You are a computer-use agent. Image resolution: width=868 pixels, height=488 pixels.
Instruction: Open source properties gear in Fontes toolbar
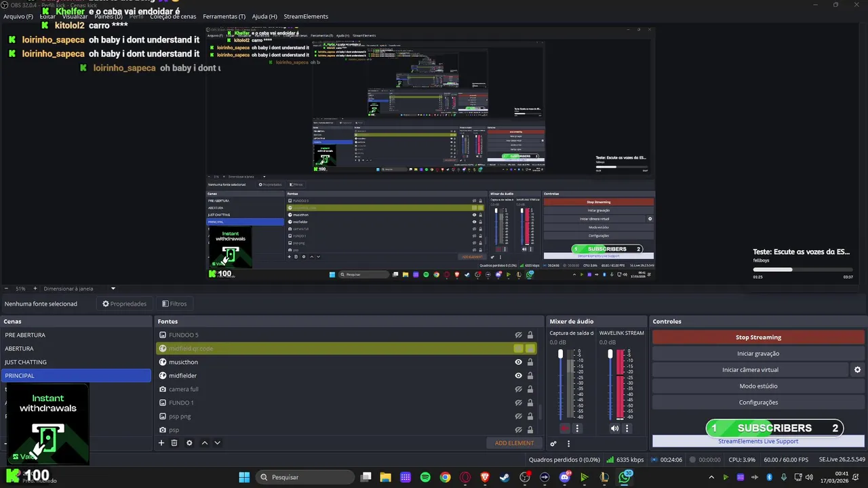[189, 443]
